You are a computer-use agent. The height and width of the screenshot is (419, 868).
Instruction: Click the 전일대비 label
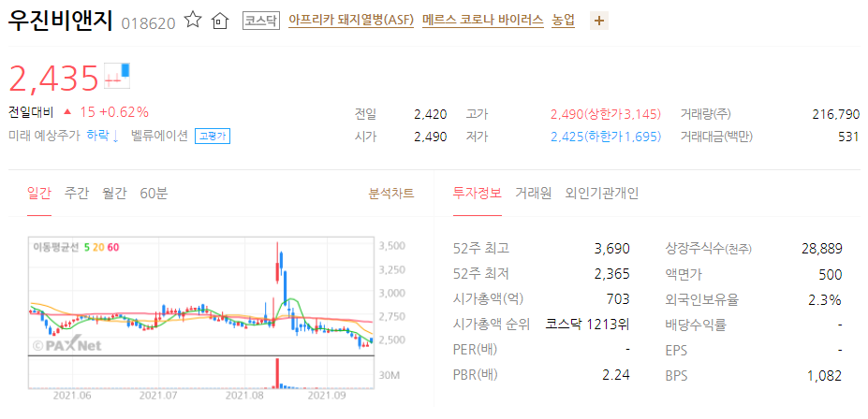(31, 113)
